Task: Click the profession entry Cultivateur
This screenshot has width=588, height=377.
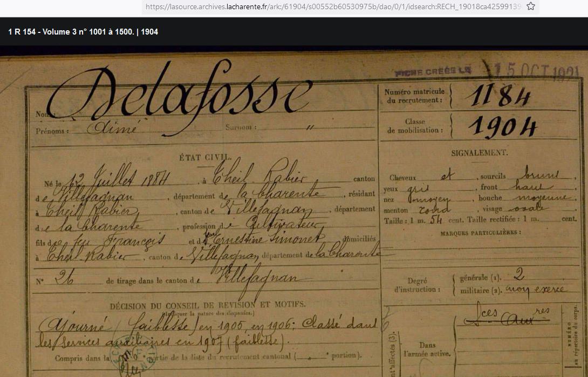Action: [x=280, y=225]
